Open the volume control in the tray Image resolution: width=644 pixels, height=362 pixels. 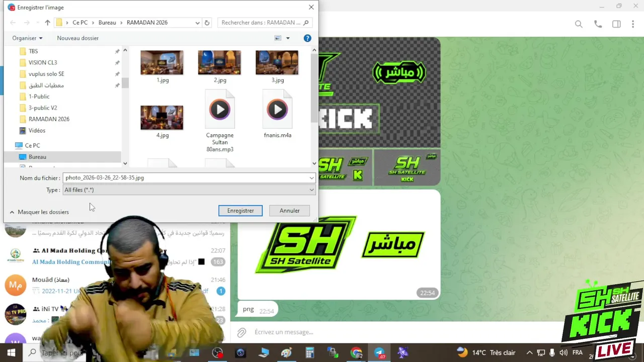point(563,353)
